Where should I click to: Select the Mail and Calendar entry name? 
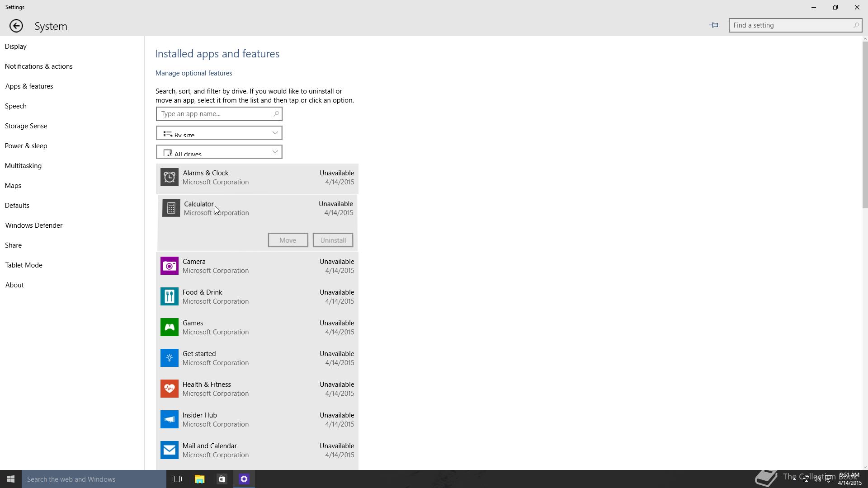(x=210, y=446)
